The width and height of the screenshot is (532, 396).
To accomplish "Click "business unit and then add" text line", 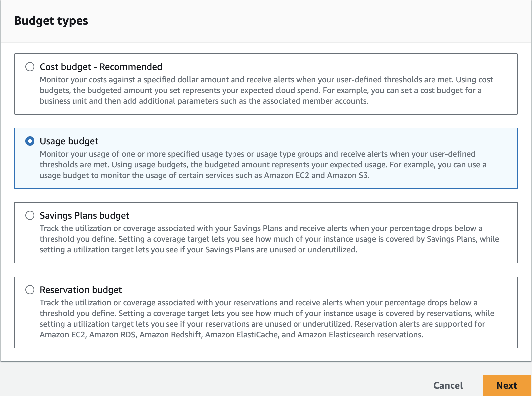I will [204, 101].
